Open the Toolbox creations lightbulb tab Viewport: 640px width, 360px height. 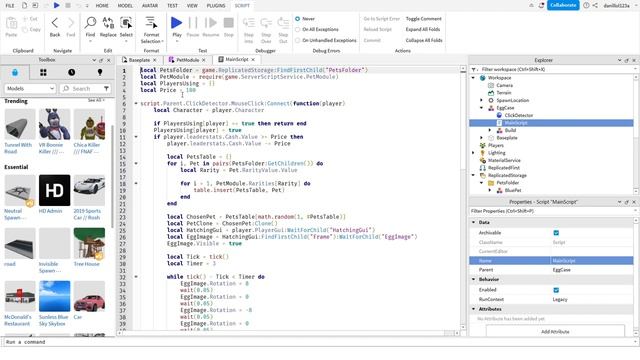tap(100, 72)
